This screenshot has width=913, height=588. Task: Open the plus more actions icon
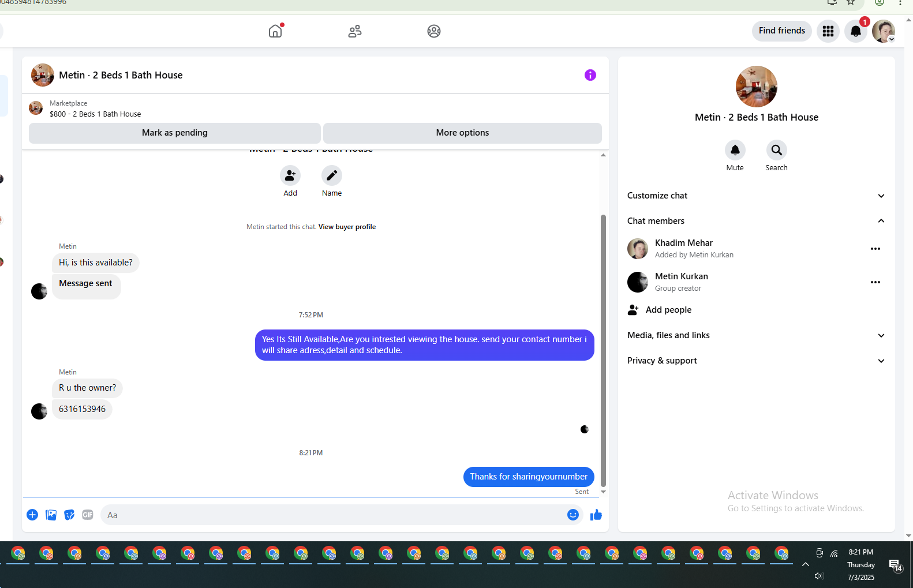click(32, 515)
